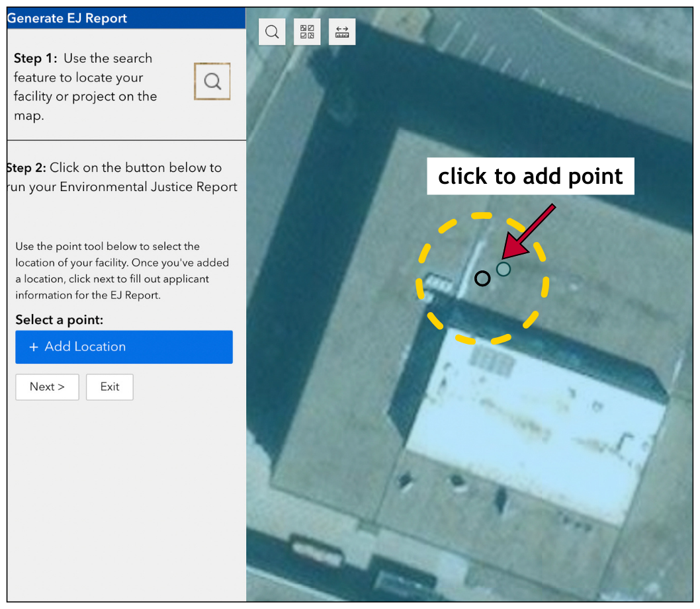Click the Generate EJ Report header
700x609 pixels.
coord(67,19)
